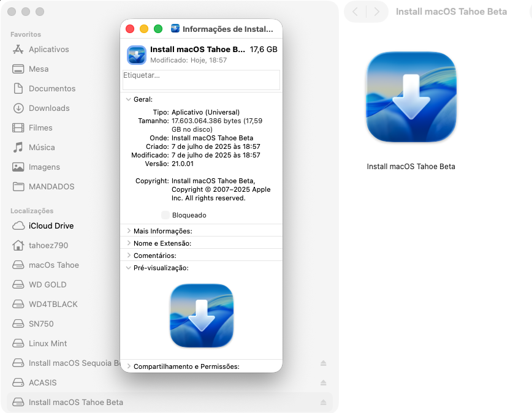Select Filmes in sidebar
This screenshot has height=413, width=532.
tap(32, 128)
